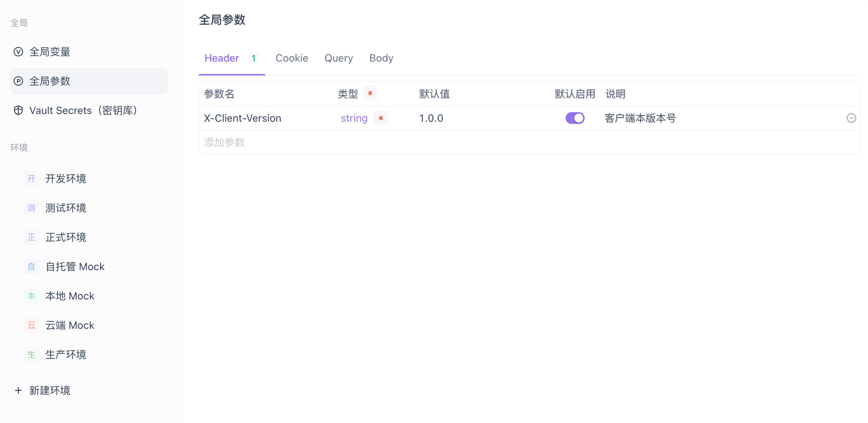Click the 测试环境 environment badge icon
The image size is (868, 423).
[32, 208]
